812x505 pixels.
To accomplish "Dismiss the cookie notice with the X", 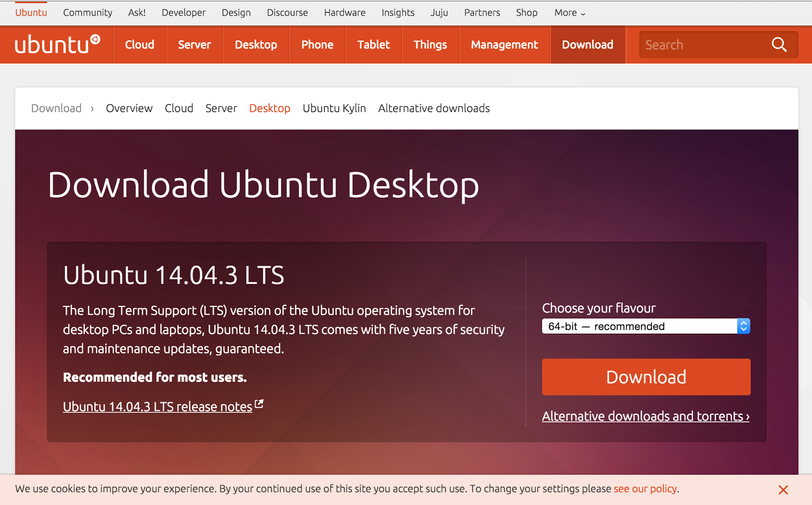I will click(x=783, y=490).
